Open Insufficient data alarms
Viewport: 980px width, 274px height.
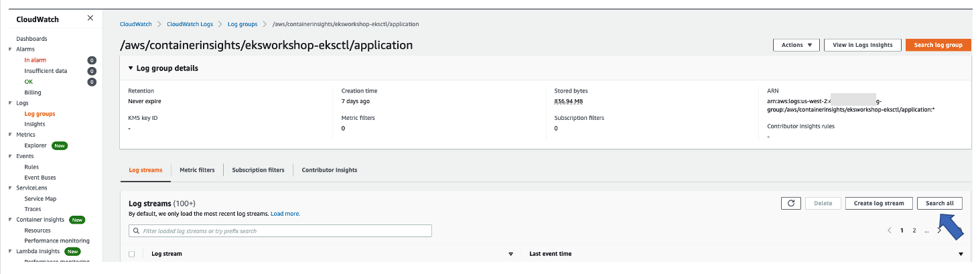coord(46,71)
